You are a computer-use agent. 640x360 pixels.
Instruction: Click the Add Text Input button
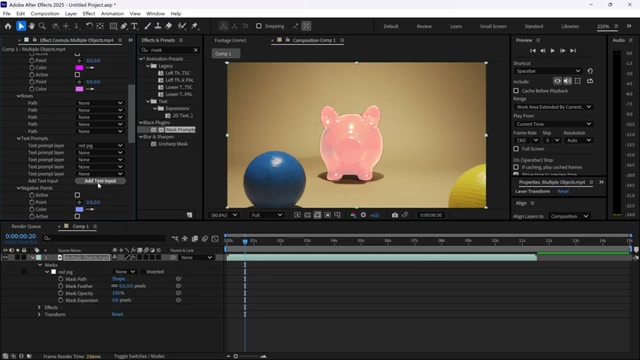point(100,181)
